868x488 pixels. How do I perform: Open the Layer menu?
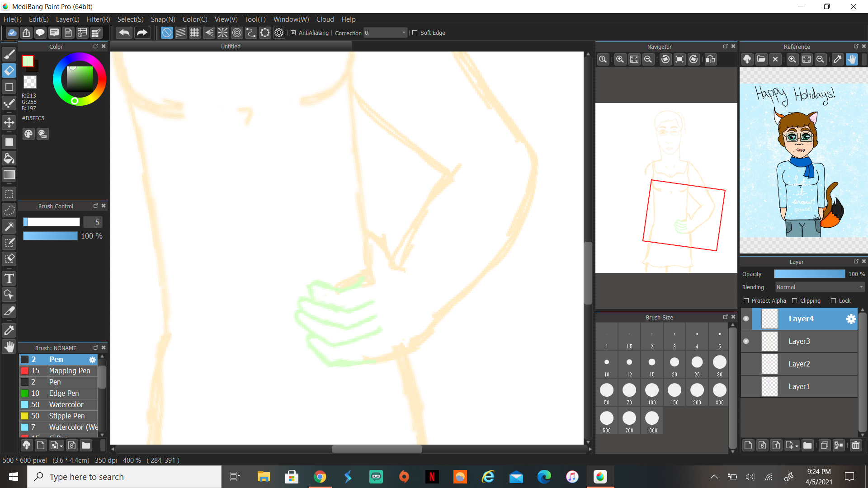pos(68,19)
